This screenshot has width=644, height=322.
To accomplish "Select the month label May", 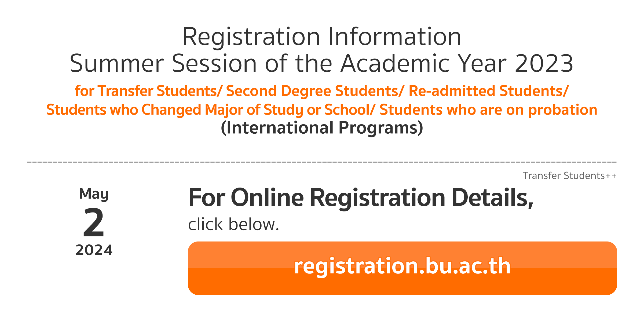I will 94,194.
